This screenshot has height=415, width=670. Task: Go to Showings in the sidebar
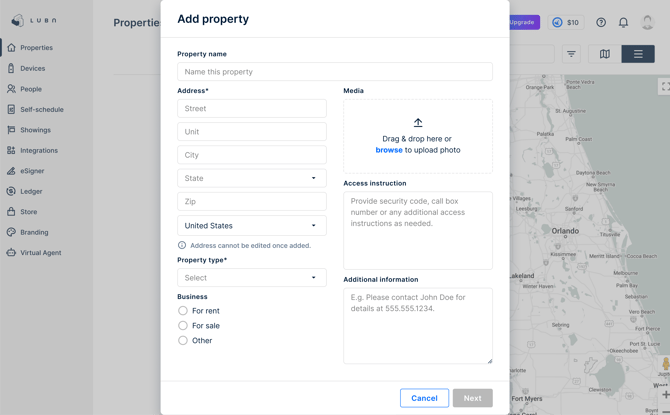35,130
